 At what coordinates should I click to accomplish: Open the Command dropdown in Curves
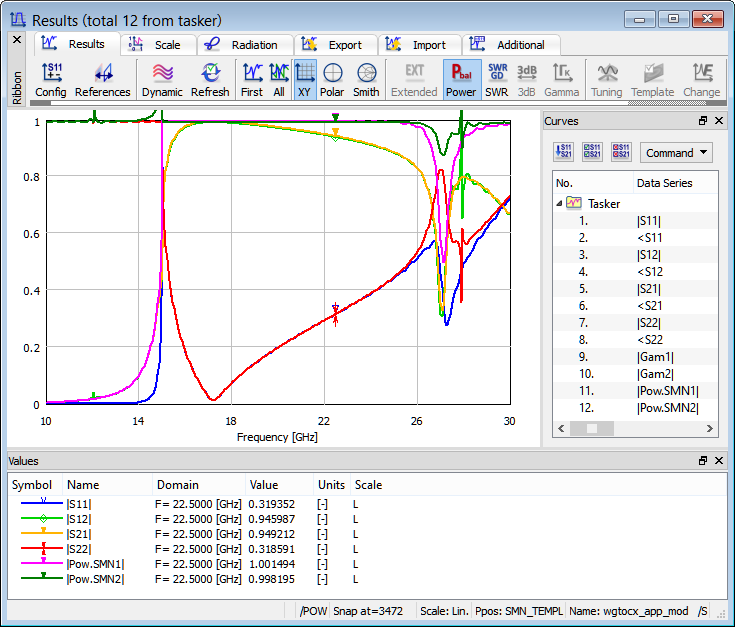(x=676, y=153)
